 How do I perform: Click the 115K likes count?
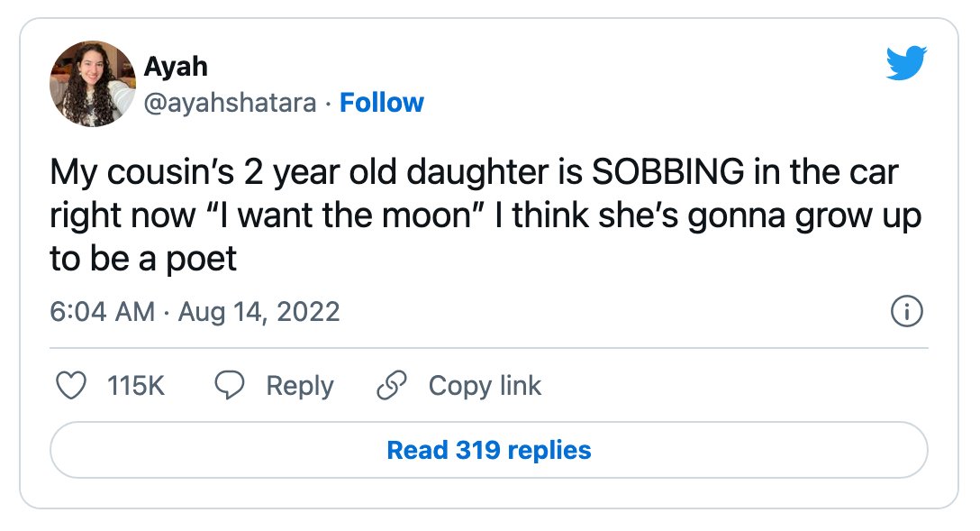click(x=136, y=385)
